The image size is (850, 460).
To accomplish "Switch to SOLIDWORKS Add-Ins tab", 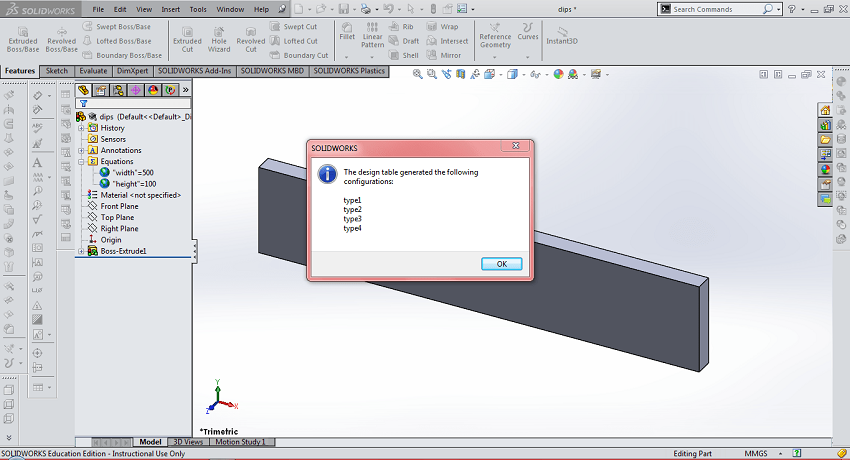I will tap(195, 71).
